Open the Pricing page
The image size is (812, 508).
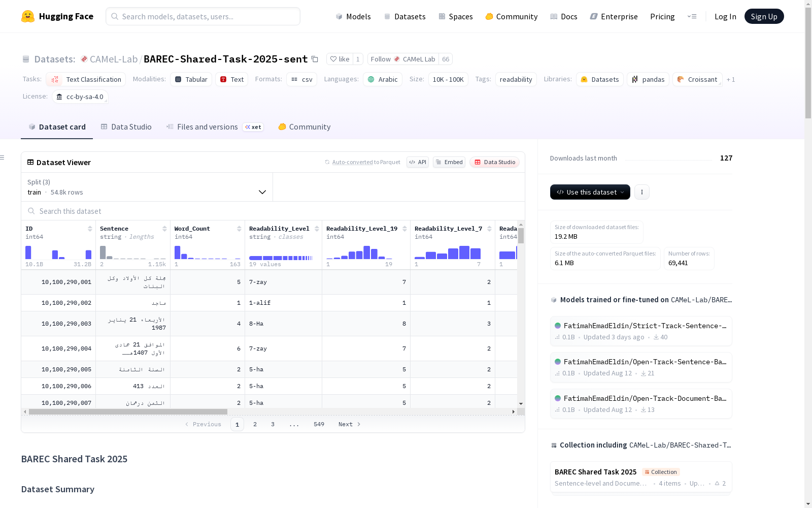(662, 16)
